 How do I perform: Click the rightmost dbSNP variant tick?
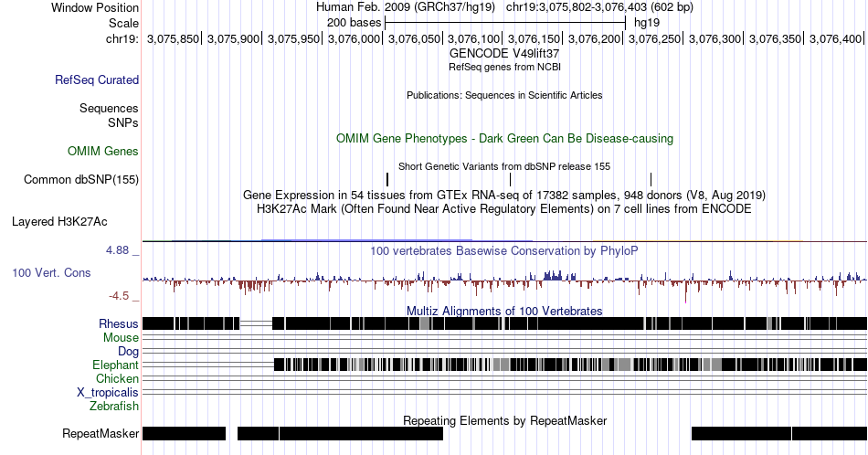point(651,179)
